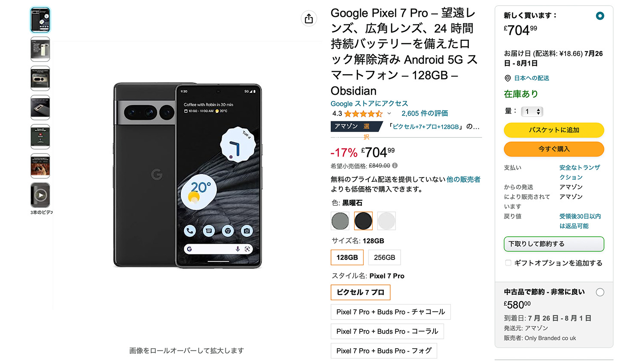This screenshot has width=644, height=362.
Task: Click the share icon above product image
Action: tap(309, 18)
